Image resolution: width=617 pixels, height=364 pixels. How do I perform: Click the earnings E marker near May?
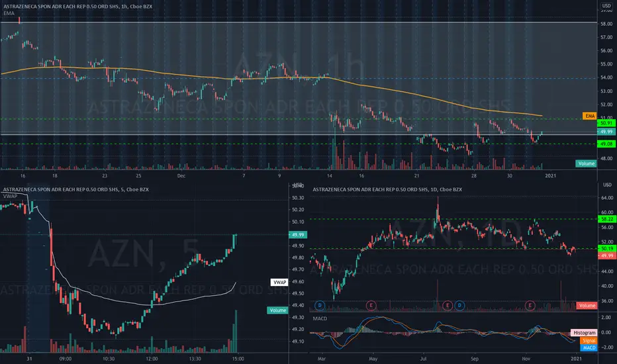(371, 305)
